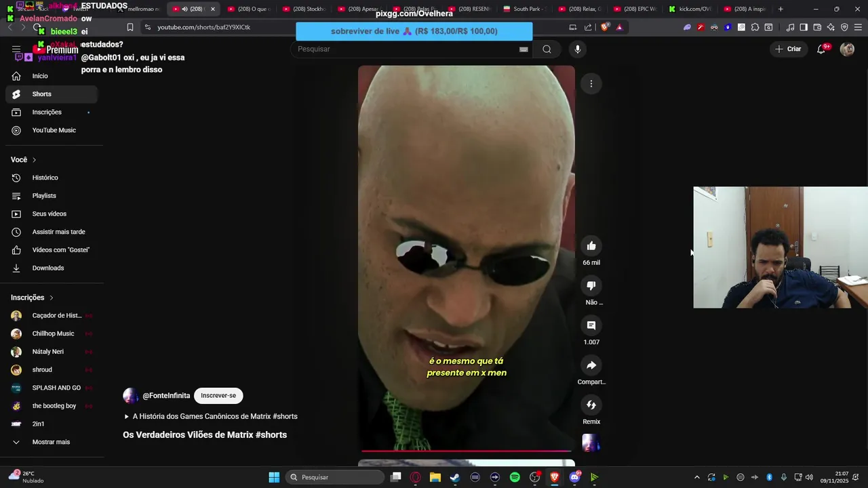Viewport: 868px width, 488px height.
Task: Dislike the Matrix short video
Action: tap(591, 286)
